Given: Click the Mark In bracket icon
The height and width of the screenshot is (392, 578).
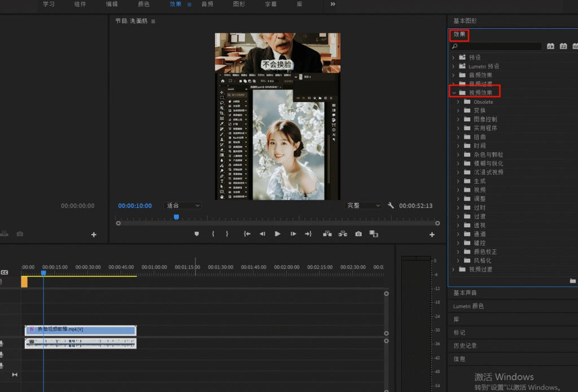Looking at the screenshot, I should pos(213,234).
